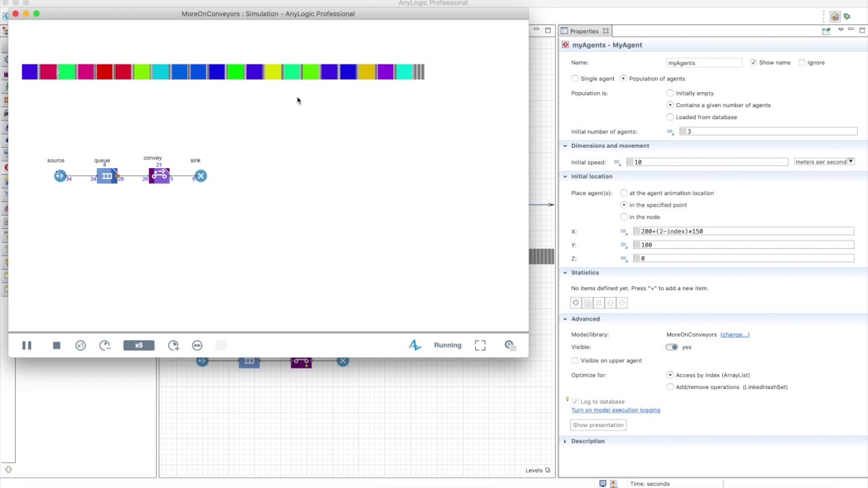
Task: Toggle the Visible yes switch
Action: (x=671, y=347)
